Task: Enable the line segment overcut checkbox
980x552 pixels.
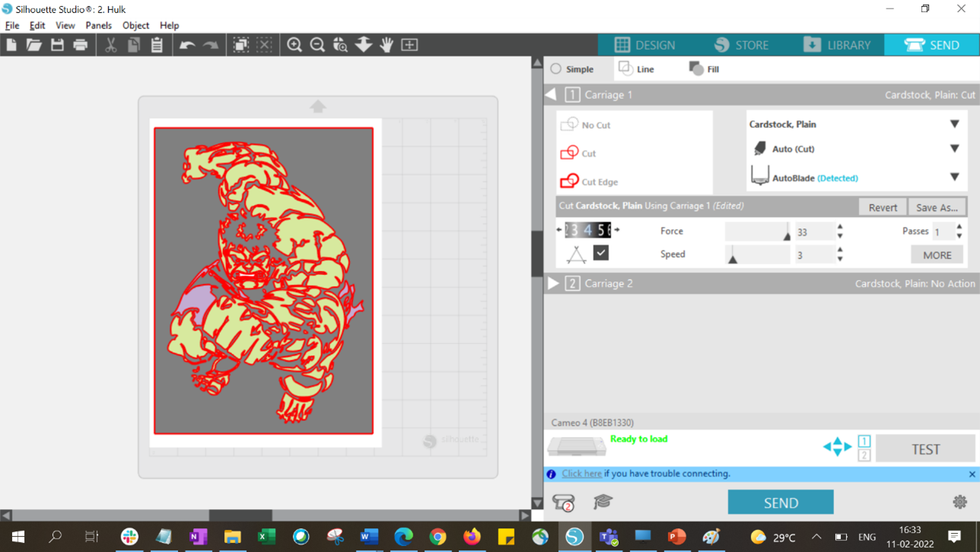Action: pos(601,253)
